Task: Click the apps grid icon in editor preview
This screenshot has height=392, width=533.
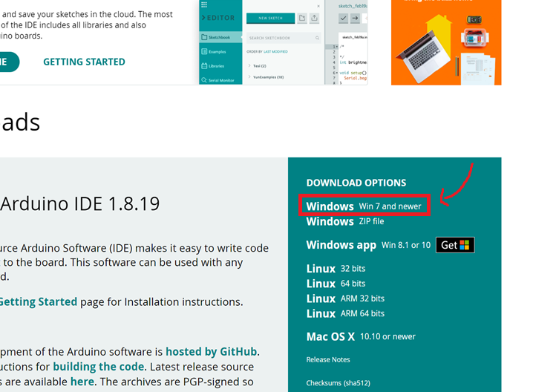Action: 204,4
